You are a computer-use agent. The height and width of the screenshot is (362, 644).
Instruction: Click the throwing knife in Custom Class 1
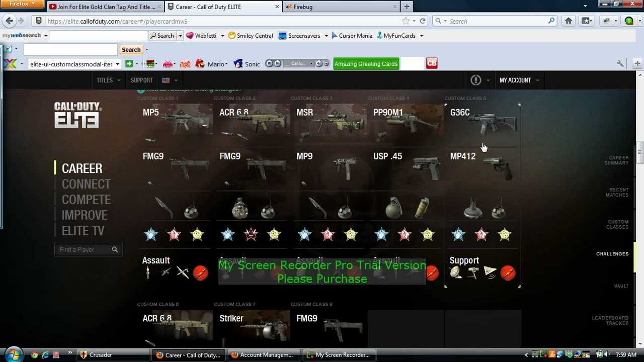coord(164,207)
